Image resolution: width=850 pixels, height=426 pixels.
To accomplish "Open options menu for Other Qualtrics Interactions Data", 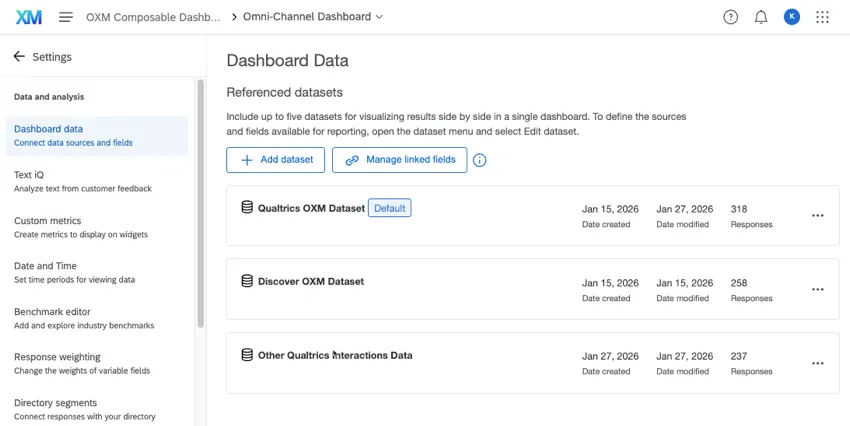I will [x=817, y=364].
